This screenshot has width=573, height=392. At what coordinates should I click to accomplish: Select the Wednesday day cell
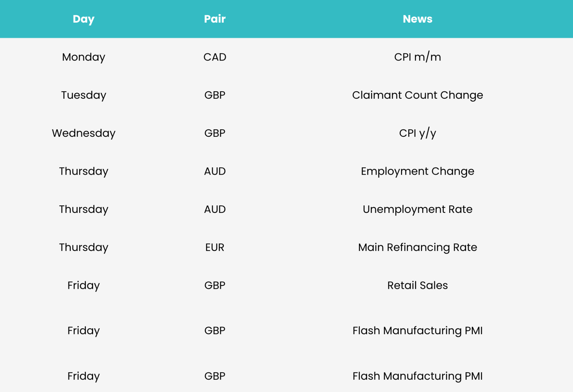[84, 133]
